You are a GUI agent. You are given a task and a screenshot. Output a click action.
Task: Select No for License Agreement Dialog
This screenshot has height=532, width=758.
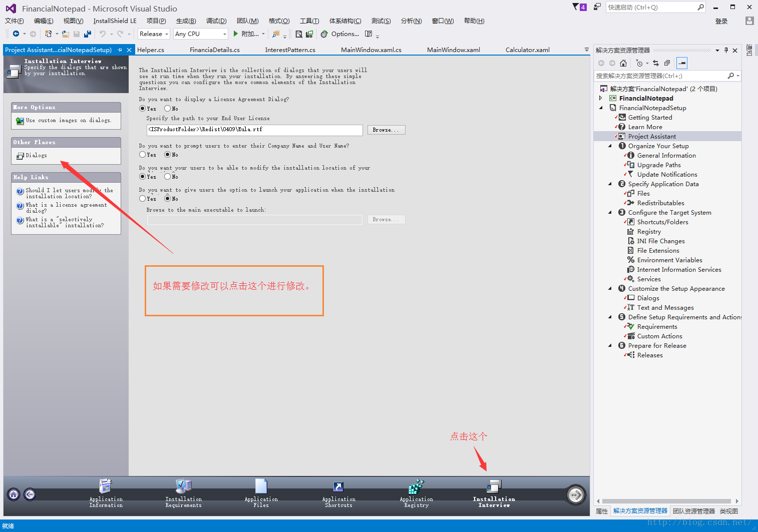(167, 109)
